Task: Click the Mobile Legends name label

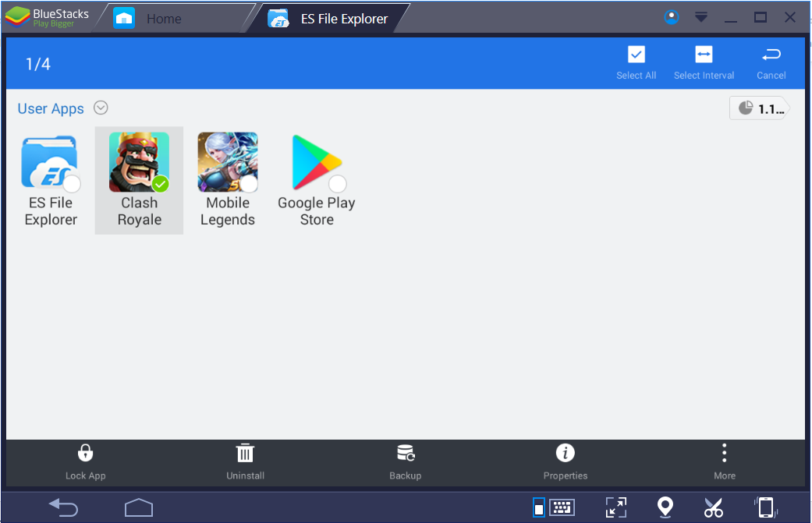Action: (x=228, y=211)
